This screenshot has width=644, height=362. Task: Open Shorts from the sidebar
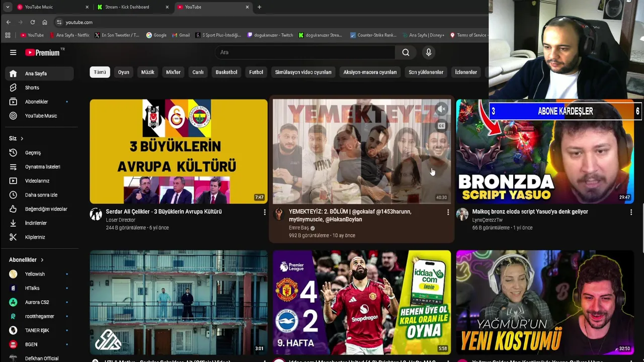click(39, 87)
